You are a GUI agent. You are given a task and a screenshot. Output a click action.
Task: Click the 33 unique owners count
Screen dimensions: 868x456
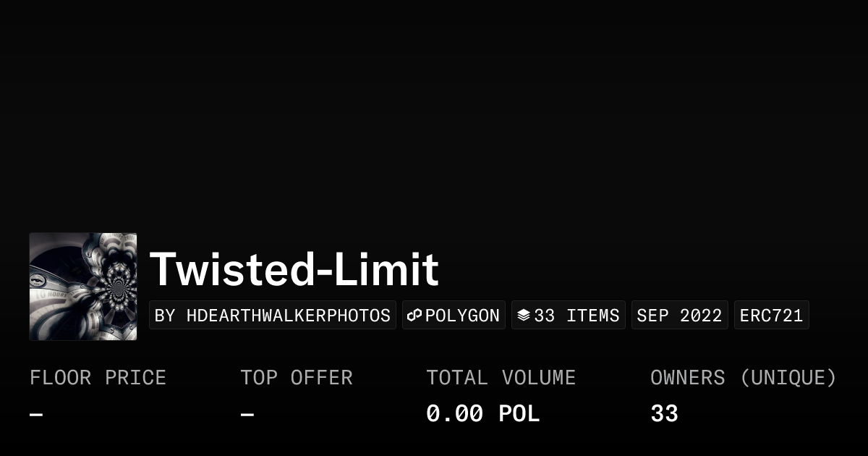[664, 414]
